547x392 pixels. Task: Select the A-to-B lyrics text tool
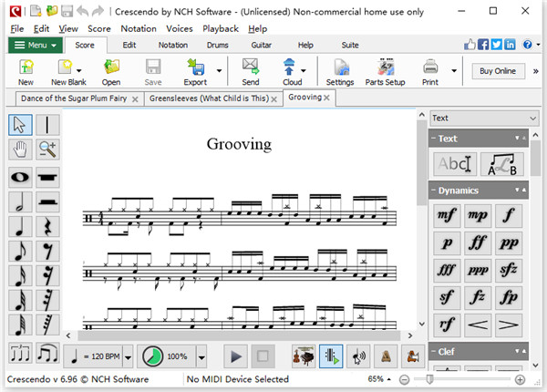point(502,164)
